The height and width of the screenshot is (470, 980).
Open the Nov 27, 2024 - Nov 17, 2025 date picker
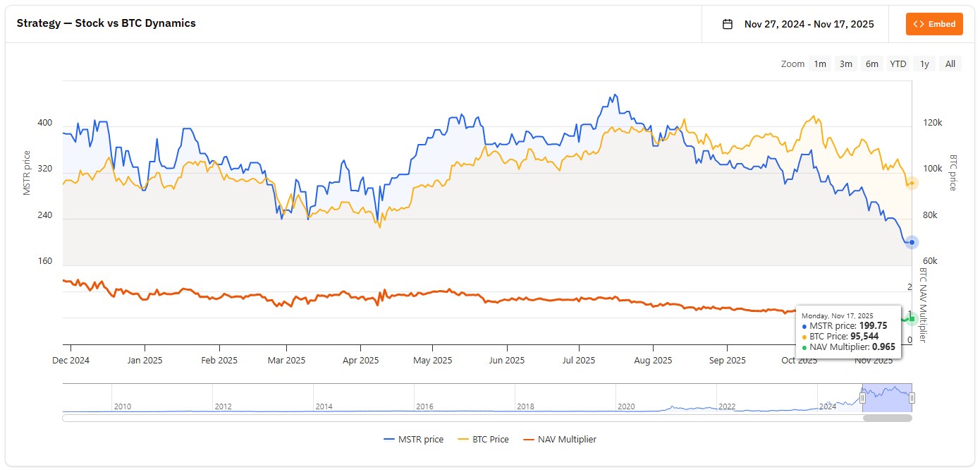(809, 24)
